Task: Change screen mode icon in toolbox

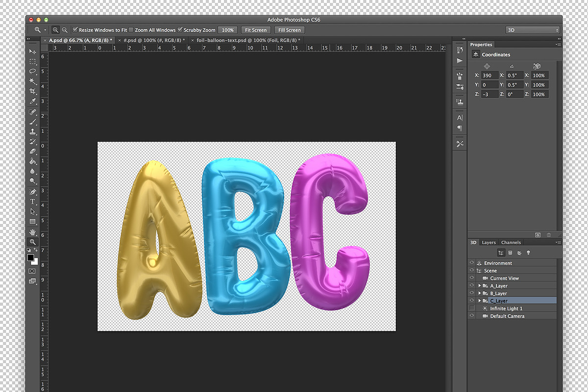Action: 32,281
